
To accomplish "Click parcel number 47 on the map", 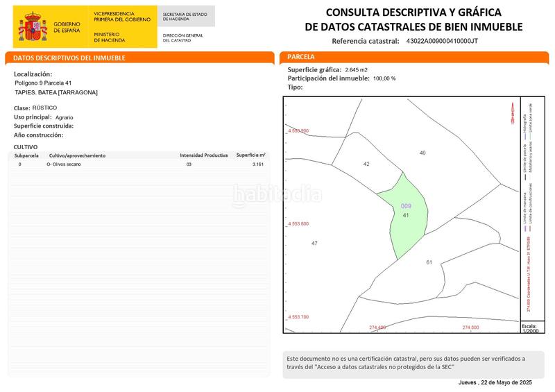I will tap(314, 244).
